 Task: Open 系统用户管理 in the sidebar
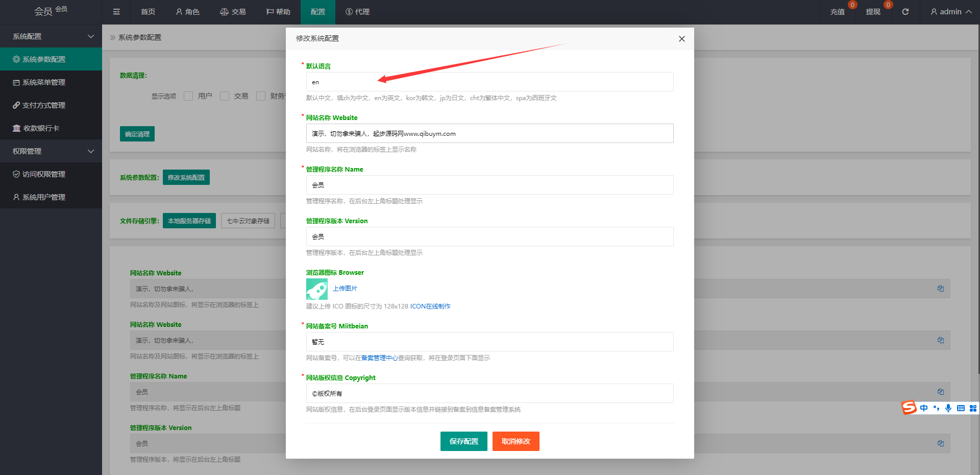click(x=51, y=197)
